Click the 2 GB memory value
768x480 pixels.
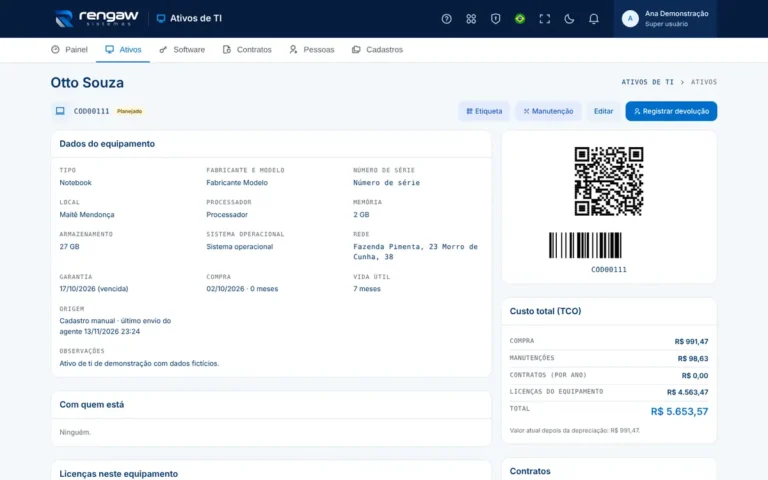pos(361,215)
